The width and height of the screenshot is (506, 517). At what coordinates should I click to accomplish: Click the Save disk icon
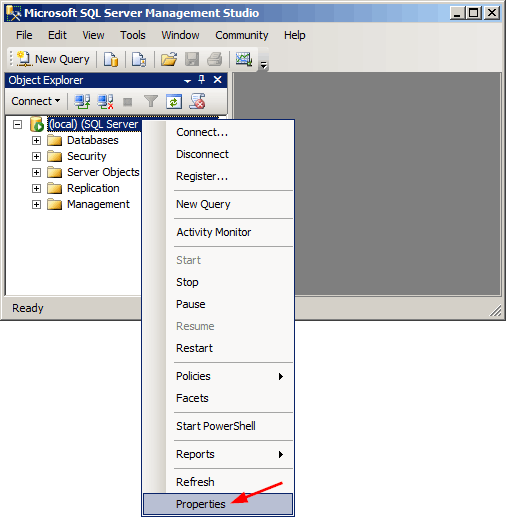point(192,59)
